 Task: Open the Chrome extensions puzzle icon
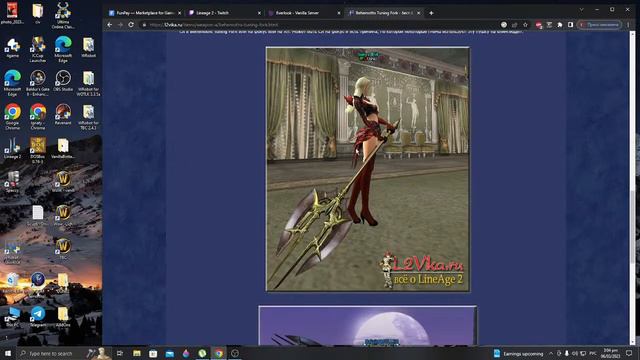click(x=560, y=25)
